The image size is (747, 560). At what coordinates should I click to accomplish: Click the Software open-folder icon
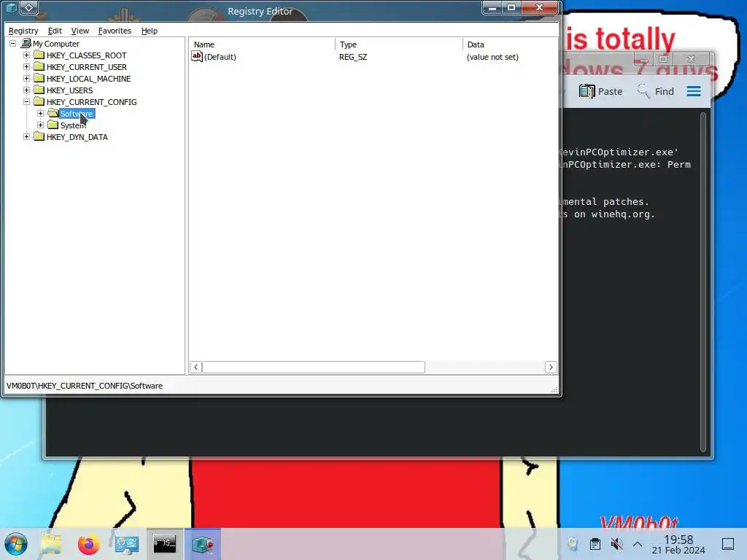point(53,113)
